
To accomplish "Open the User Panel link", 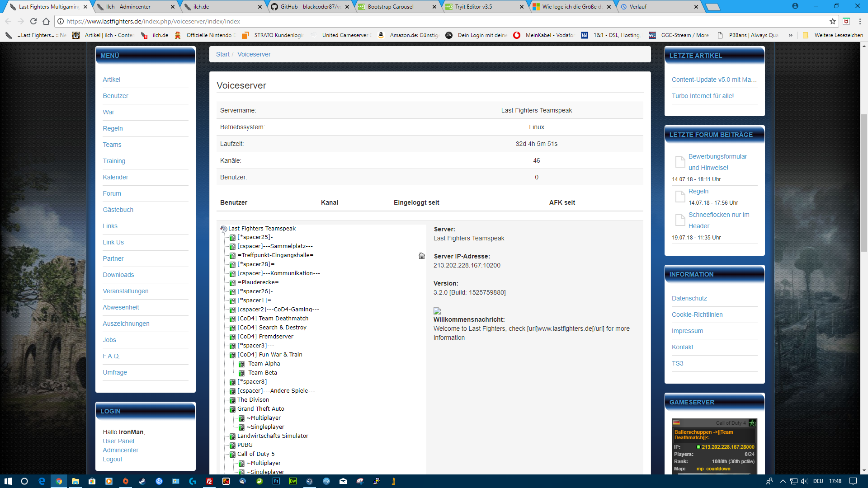I will (x=118, y=441).
